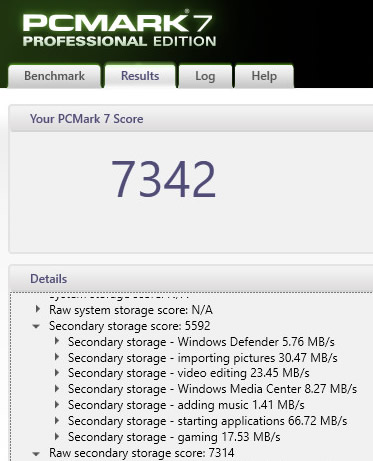The height and width of the screenshot is (461, 373).
Task: Select the Secondary storage score 5592 row
Action: click(130, 326)
